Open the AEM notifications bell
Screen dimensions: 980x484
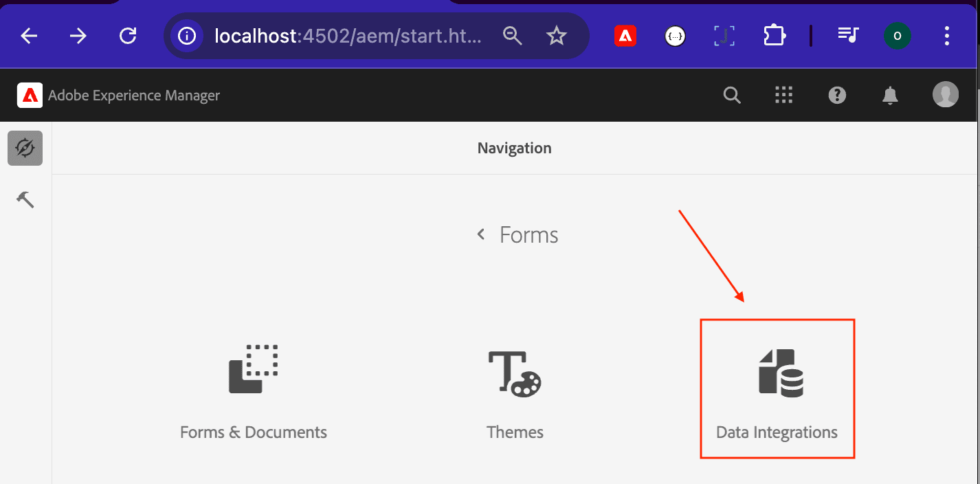click(890, 96)
